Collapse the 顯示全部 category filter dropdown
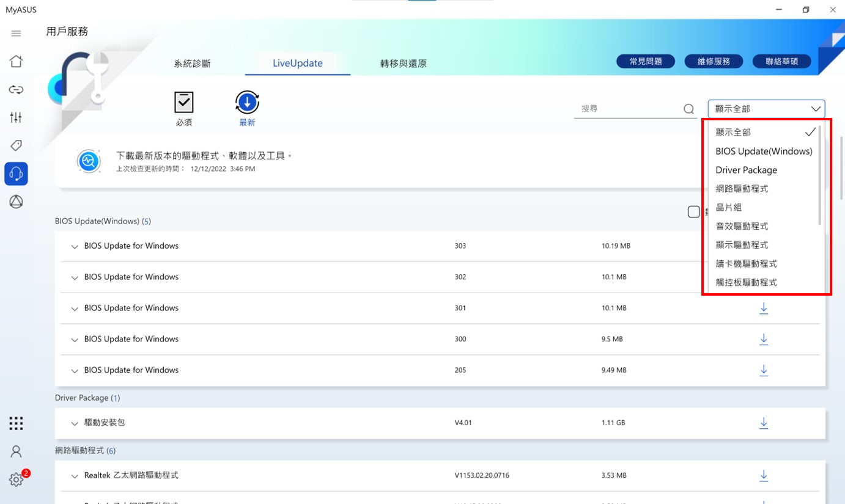The width and height of the screenshot is (845, 504). point(767,109)
